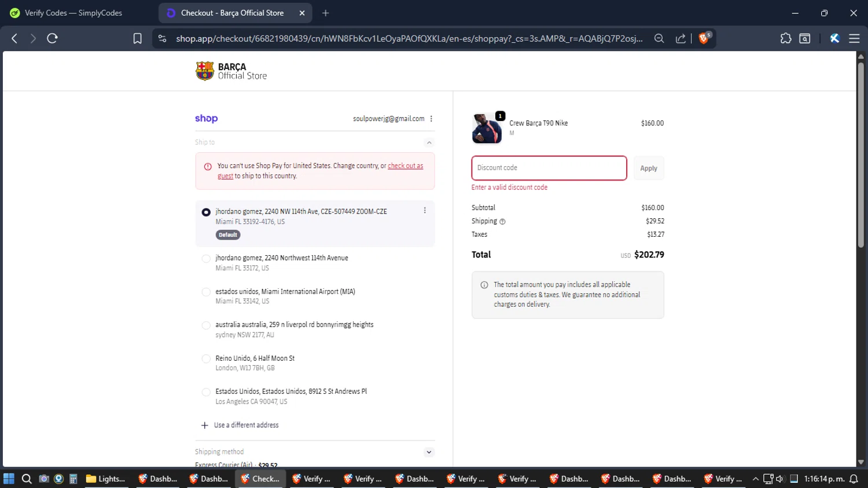Click the taxes amount $13.27

[x=656, y=234]
